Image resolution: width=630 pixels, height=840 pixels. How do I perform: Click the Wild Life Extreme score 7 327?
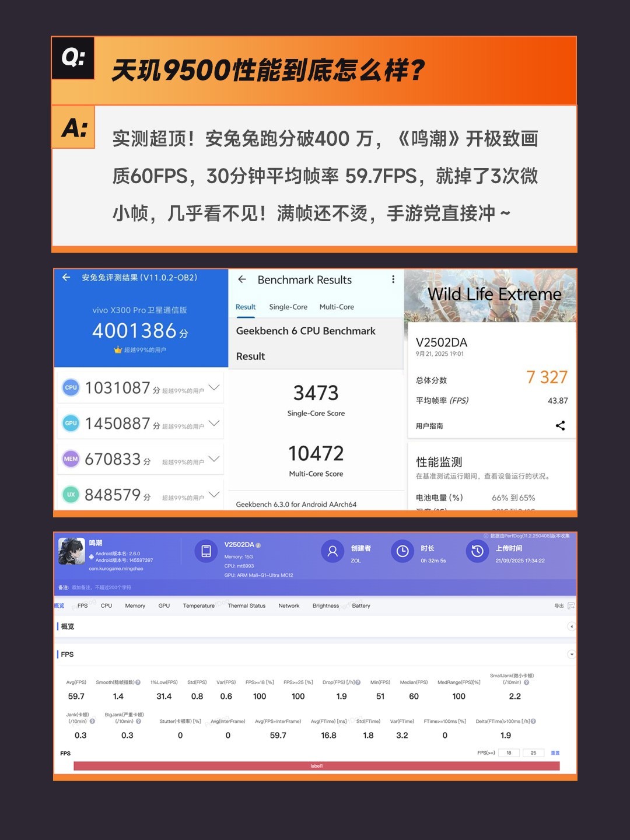pos(547,377)
